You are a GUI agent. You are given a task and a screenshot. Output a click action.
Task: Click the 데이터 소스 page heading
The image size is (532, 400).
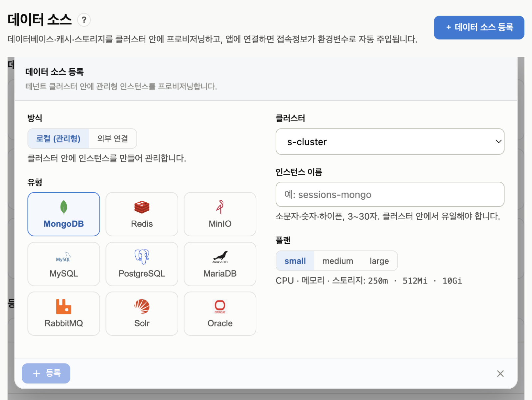(x=40, y=20)
